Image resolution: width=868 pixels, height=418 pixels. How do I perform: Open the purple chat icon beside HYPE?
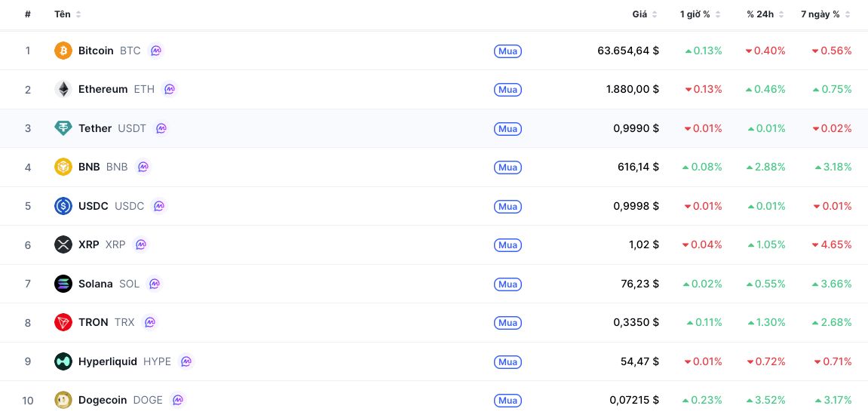click(186, 361)
